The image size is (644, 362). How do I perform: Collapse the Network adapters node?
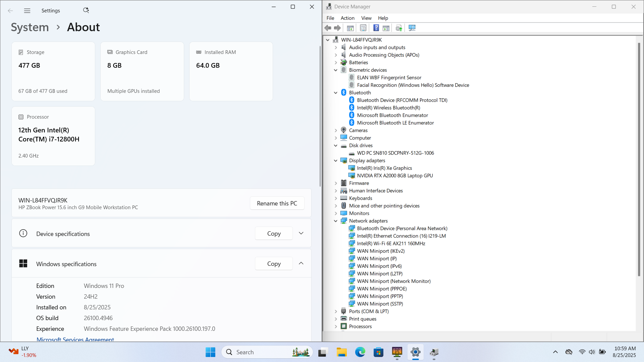(x=336, y=221)
